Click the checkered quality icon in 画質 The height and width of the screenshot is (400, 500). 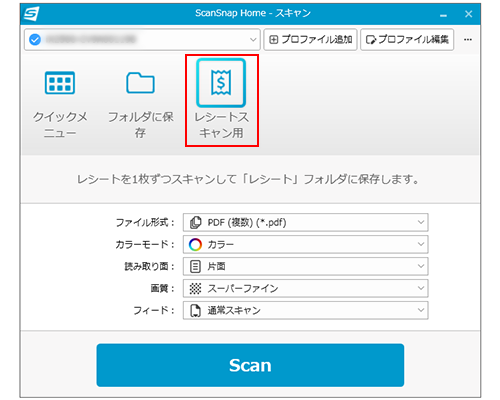(x=195, y=288)
